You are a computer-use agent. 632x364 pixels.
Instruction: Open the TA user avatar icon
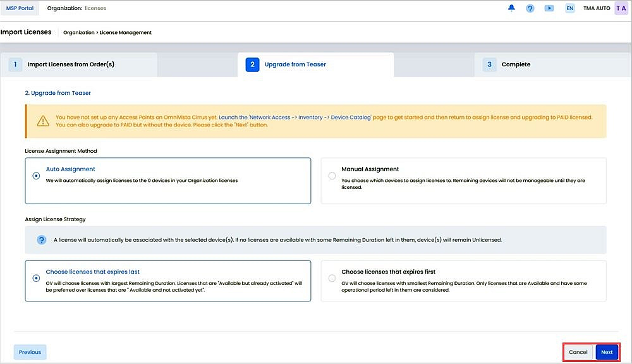pos(622,8)
